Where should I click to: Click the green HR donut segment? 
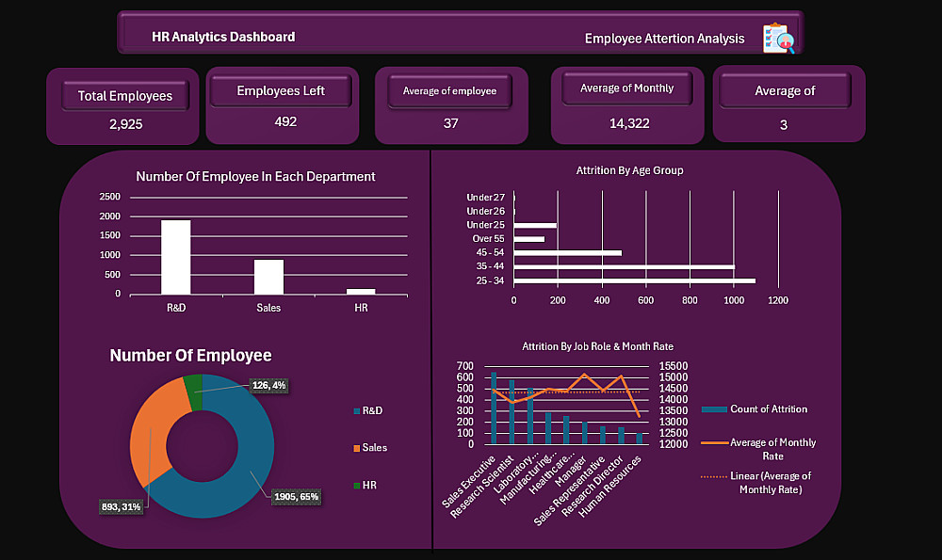point(194,392)
